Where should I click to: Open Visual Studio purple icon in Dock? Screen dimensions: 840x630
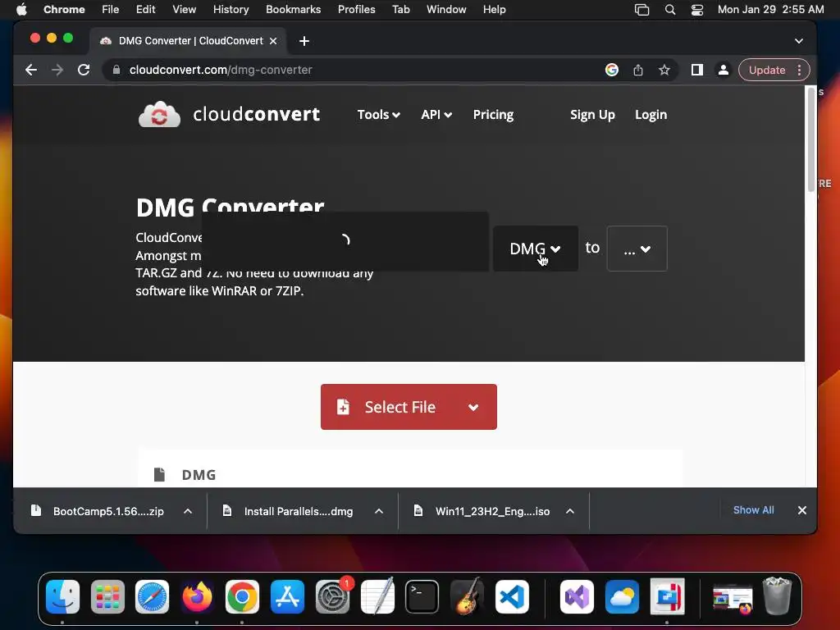tap(577, 596)
